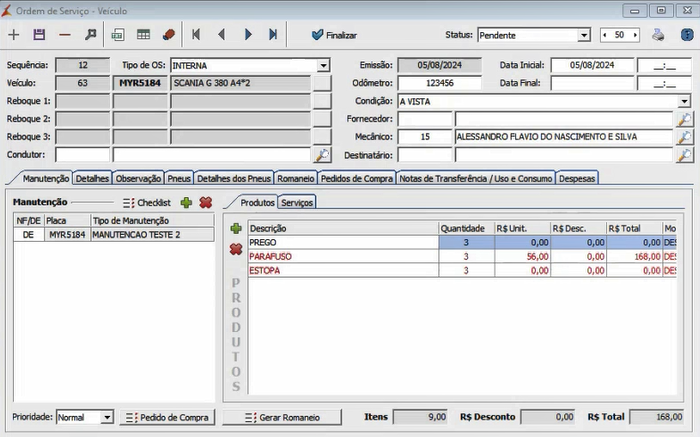
Task: Switch to the Detalhes tab
Action: [x=92, y=179]
